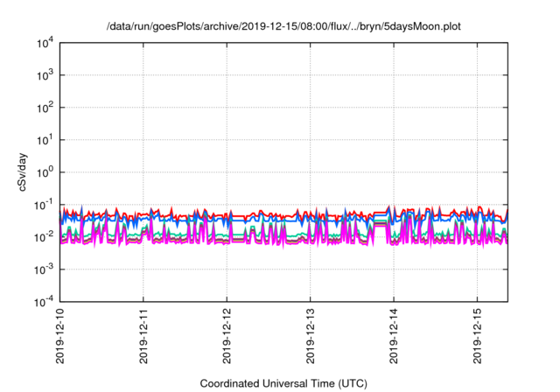This screenshot has height=392, width=560.
Task: Select the y-axis tick label 10^1
Action: point(45,140)
